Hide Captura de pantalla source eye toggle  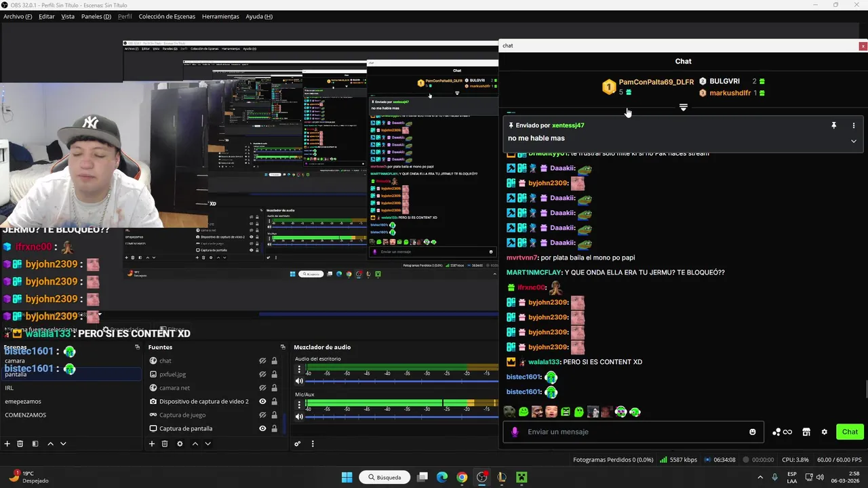[262, 428]
